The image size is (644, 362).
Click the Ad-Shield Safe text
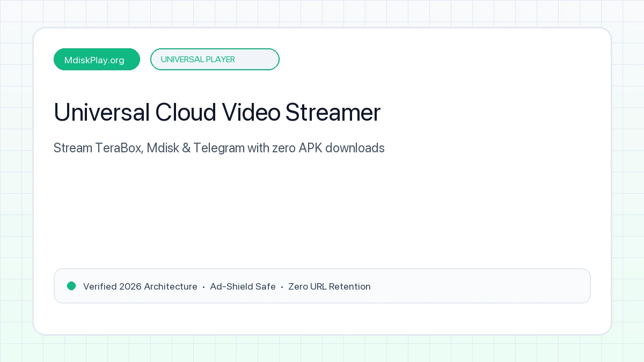243,286
